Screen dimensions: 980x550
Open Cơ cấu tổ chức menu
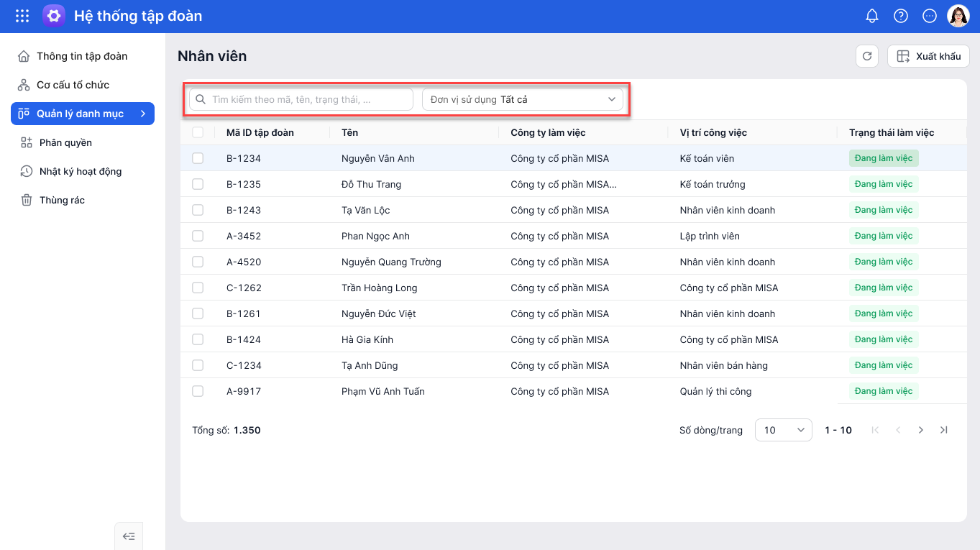tap(73, 85)
